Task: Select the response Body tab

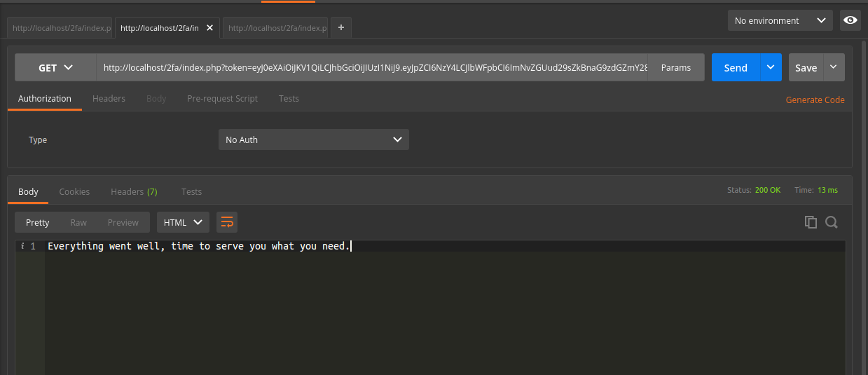Action: tap(28, 191)
